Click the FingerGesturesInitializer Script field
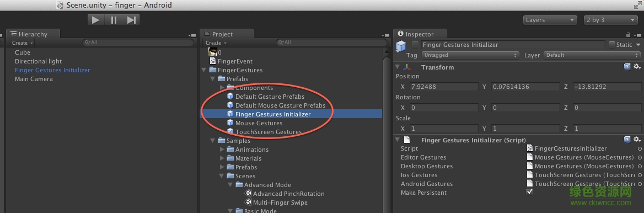The height and width of the screenshot is (213, 644). coord(581,148)
